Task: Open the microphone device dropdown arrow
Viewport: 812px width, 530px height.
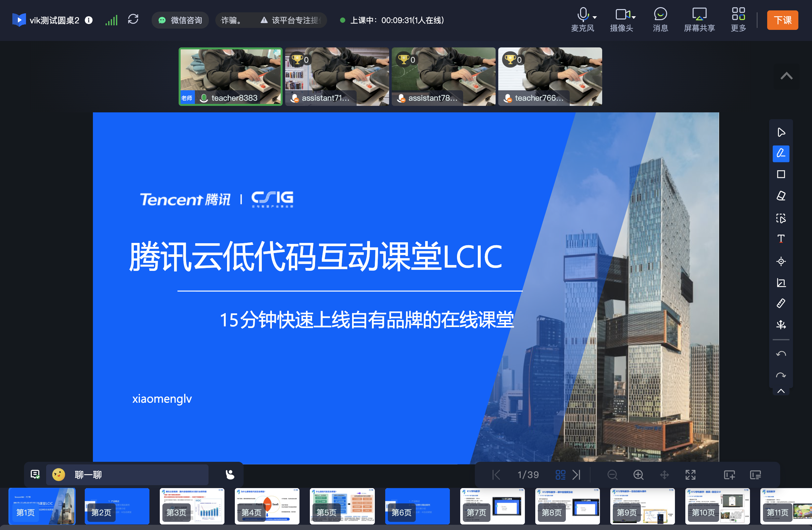Action: coord(595,18)
